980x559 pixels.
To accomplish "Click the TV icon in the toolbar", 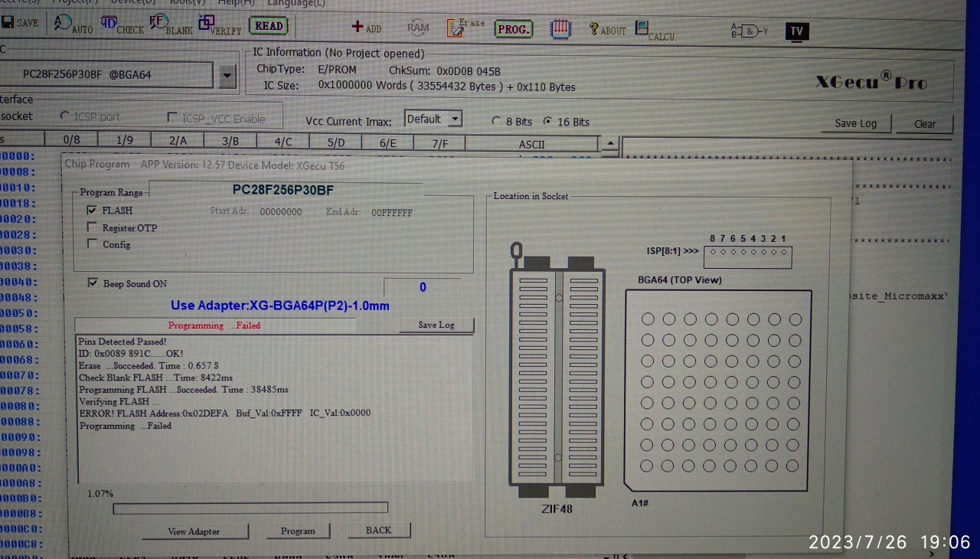I will pyautogui.click(x=796, y=31).
